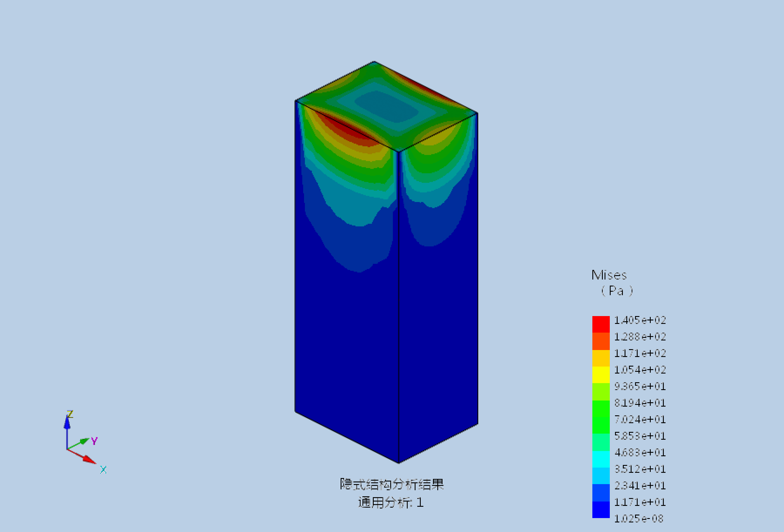The width and height of the screenshot is (784, 532).
Task: Select the teal center of the top face
Action: point(387,107)
